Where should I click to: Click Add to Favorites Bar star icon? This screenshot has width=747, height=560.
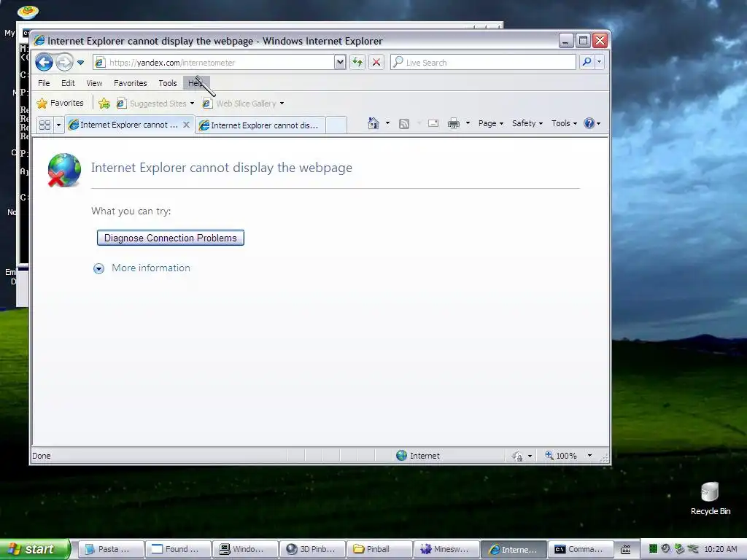tap(104, 103)
